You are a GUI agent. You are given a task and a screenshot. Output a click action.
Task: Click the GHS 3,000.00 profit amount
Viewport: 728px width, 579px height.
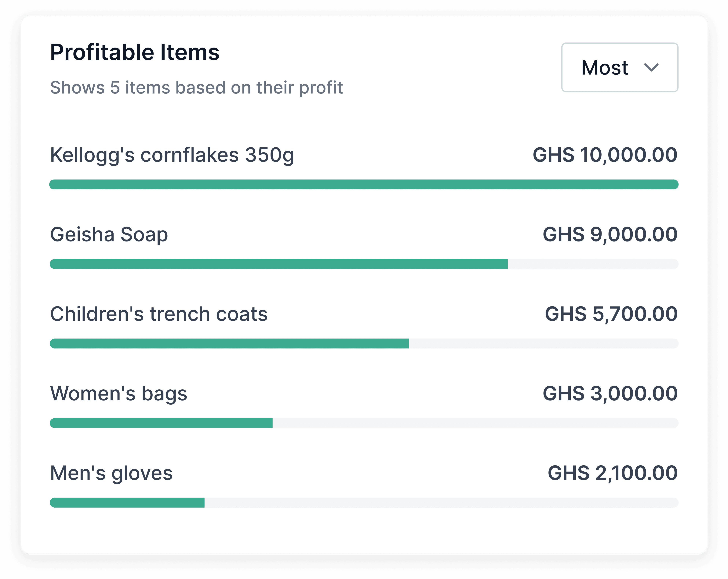click(x=610, y=393)
